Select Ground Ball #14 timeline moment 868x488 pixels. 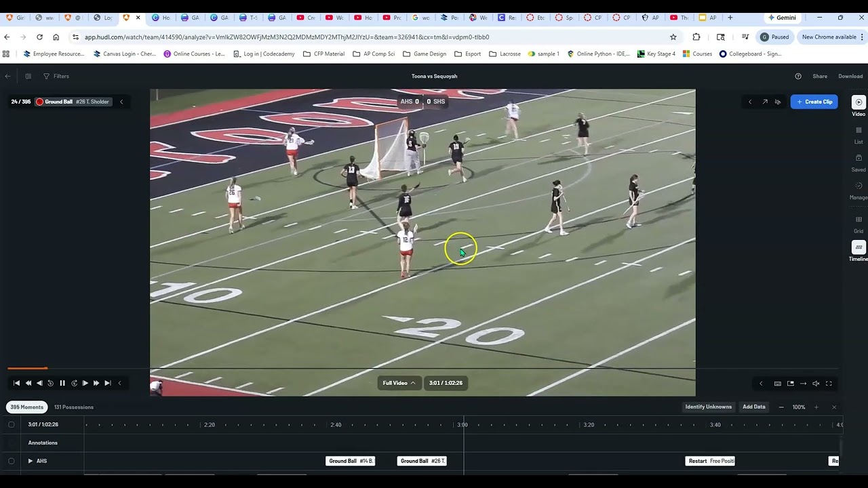coord(351,461)
